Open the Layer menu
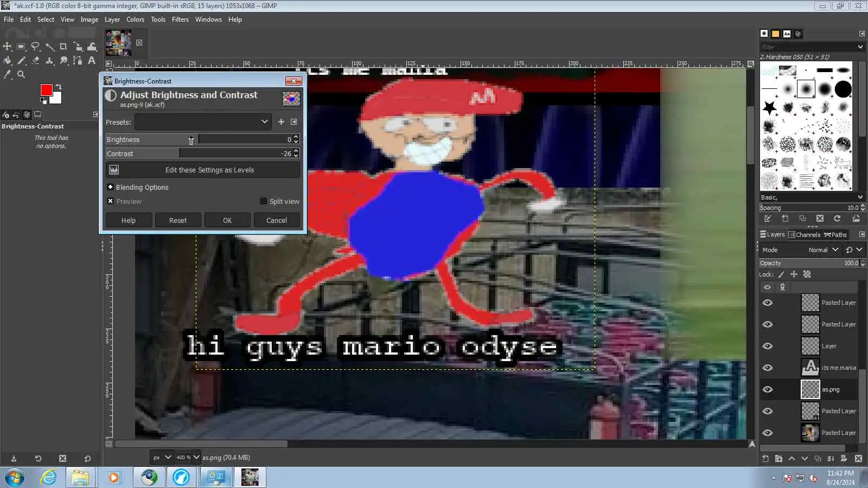This screenshot has height=488, width=868. tap(112, 20)
